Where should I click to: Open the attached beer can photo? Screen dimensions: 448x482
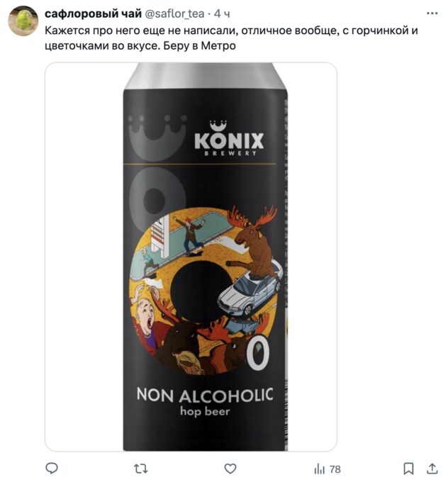coord(191,257)
